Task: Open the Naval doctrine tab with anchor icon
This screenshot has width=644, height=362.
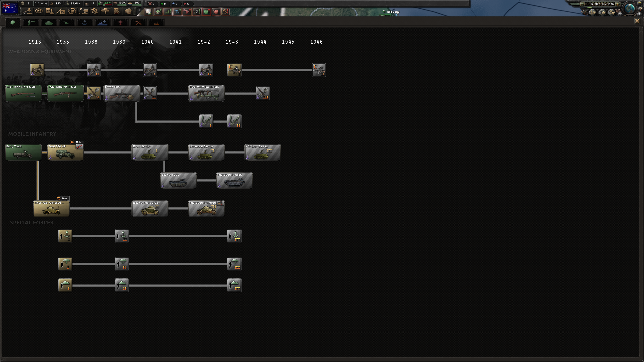Action: click(x=85, y=22)
